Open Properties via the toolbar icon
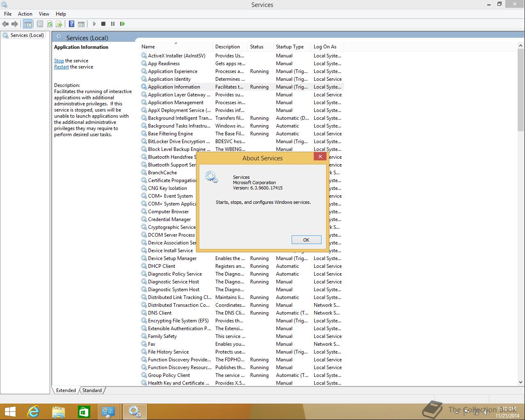This screenshot has width=525, height=420. coord(40,24)
